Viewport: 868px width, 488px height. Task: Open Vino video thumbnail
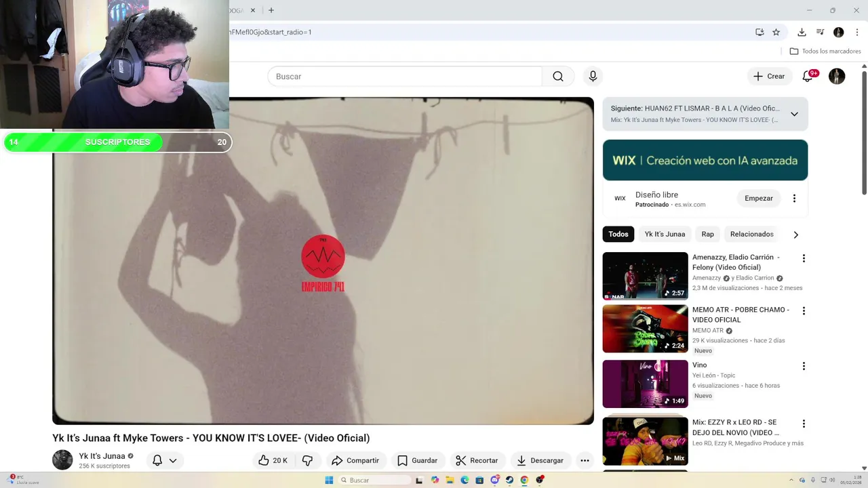[x=645, y=384]
